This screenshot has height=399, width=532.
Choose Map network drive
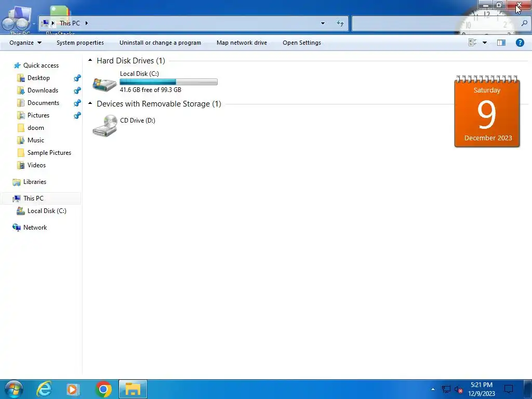(x=242, y=43)
